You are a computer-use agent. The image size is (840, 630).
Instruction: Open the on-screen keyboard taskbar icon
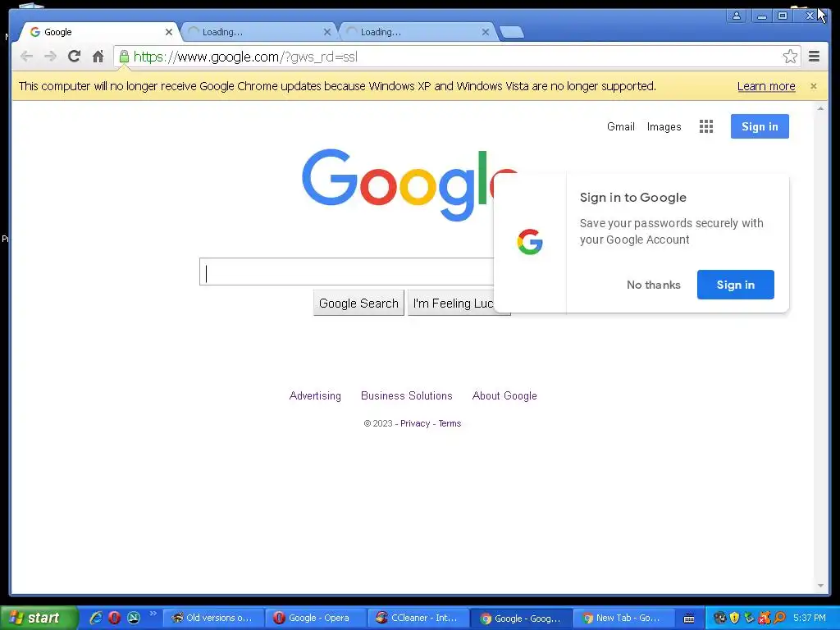pos(689,619)
